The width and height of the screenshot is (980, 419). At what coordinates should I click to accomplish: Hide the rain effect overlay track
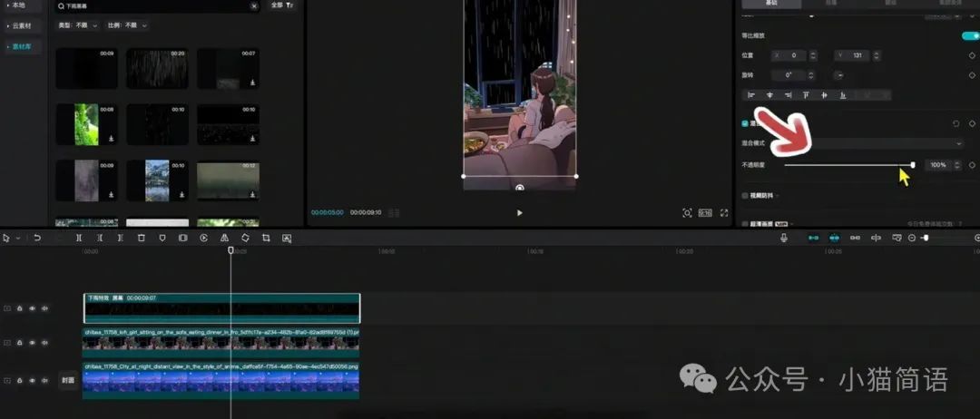click(32, 307)
